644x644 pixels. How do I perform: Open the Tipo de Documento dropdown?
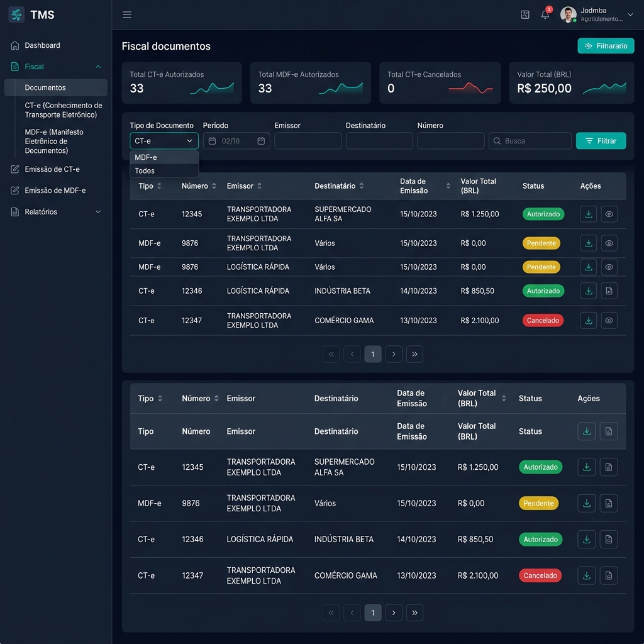[x=164, y=141]
